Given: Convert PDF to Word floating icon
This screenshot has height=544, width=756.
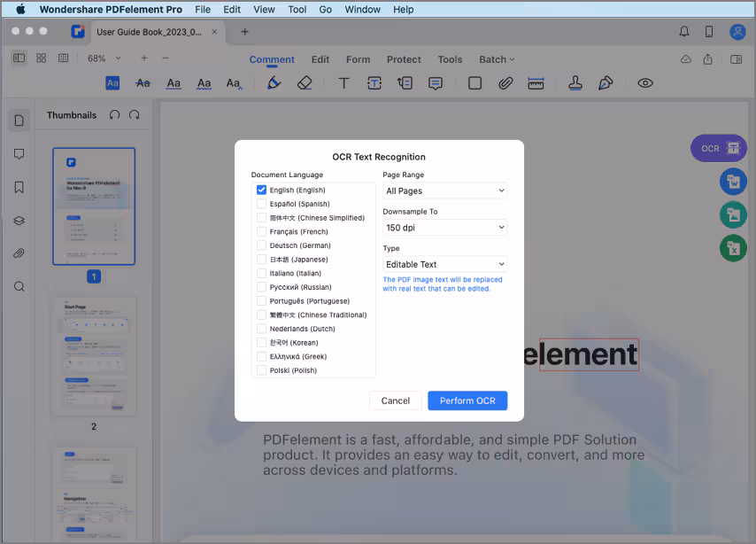Looking at the screenshot, I should tap(733, 182).
